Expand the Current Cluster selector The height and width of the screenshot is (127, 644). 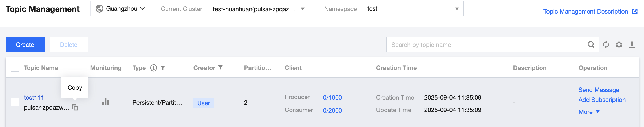[258, 9]
